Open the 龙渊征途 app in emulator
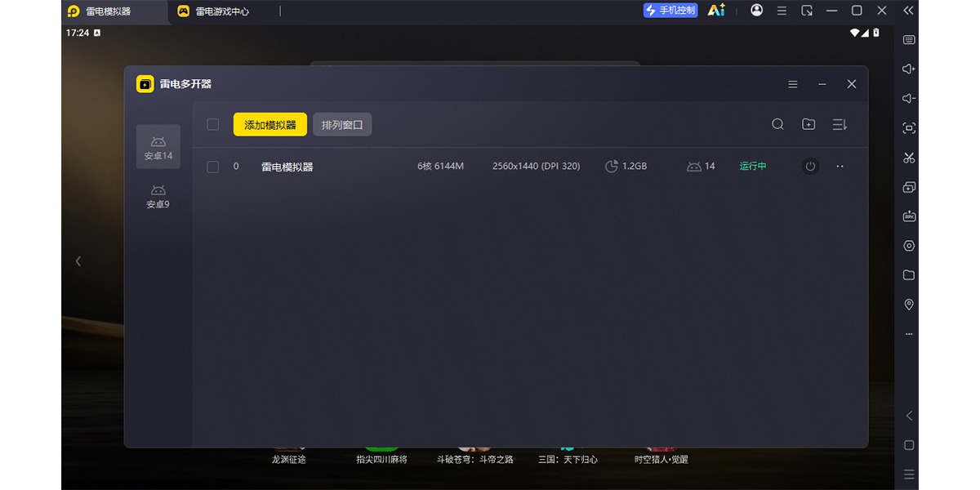This screenshot has height=490, width=980. pyautogui.click(x=289, y=456)
